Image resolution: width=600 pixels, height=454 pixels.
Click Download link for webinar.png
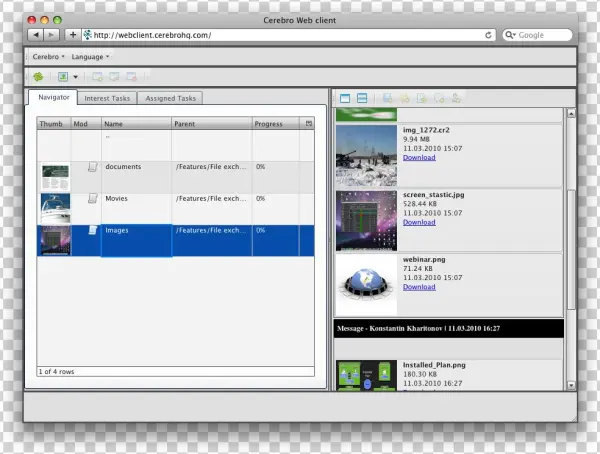click(x=419, y=287)
